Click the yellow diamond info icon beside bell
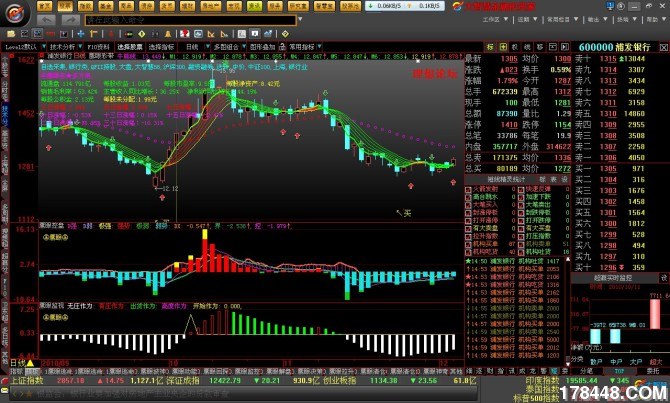Viewport: 670px width, 403px height. [142, 34]
